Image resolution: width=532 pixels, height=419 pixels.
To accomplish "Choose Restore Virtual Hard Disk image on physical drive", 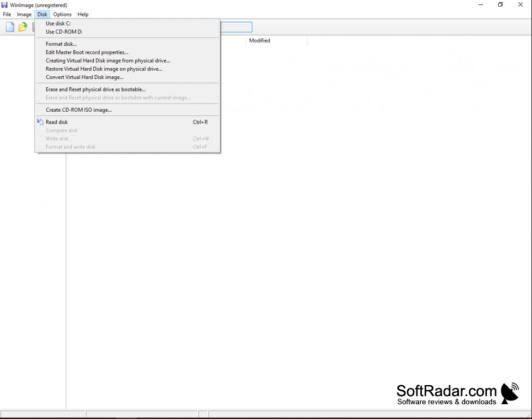I will [x=128, y=69].
